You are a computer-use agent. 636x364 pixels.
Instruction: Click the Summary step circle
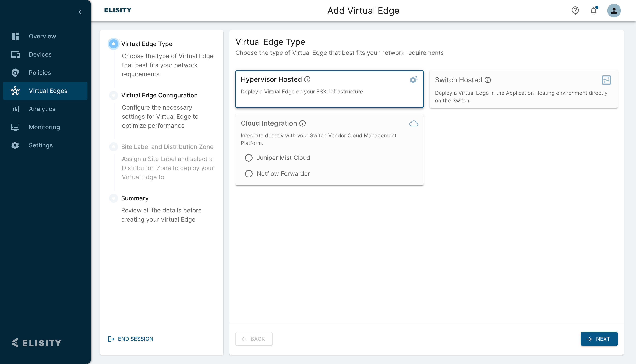pos(114,198)
